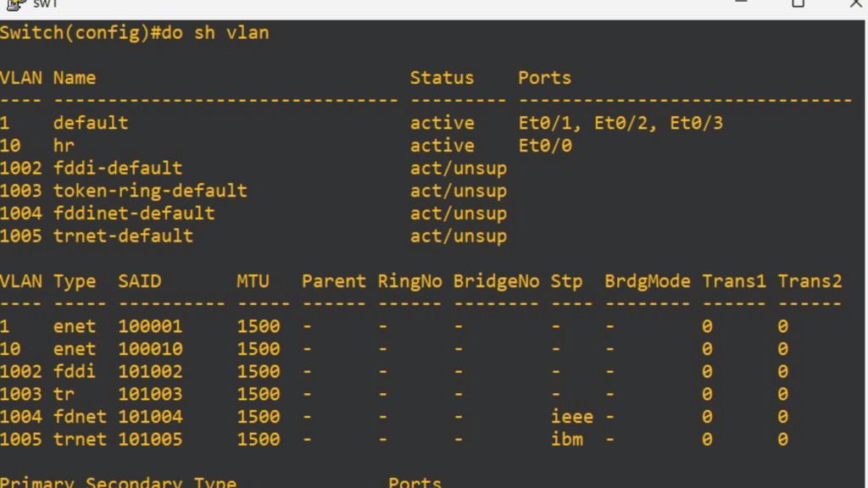Click the PuTTY icon in title bar
Image resolution: width=868 pixels, height=488 pixels.
tap(15, 4)
